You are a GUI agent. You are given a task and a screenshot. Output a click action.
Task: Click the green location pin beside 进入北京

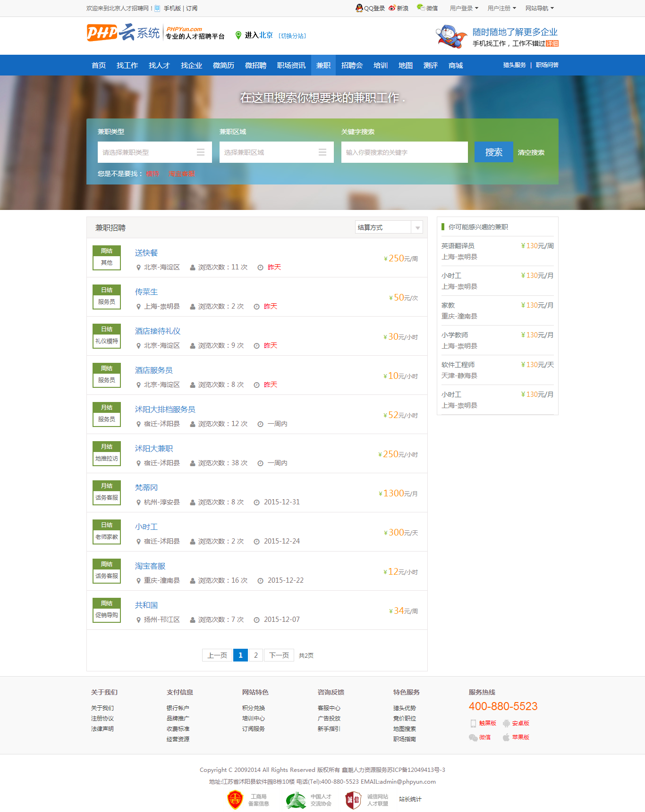(238, 35)
